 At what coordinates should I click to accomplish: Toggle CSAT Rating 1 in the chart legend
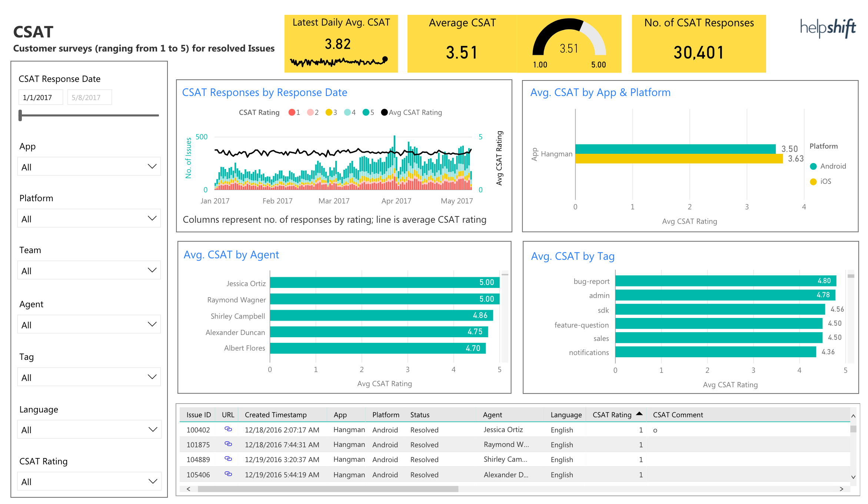pyautogui.click(x=294, y=112)
